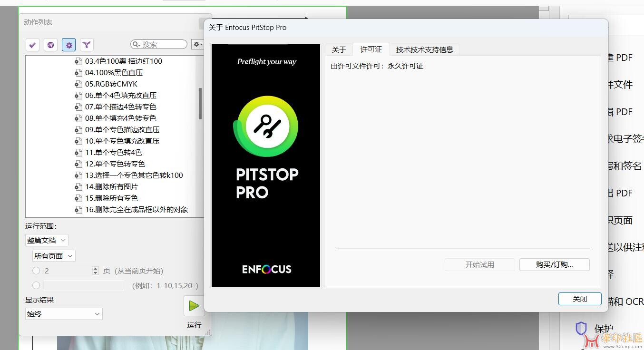Click the 显示结果 label
The image size is (644, 350).
tap(39, 300)
